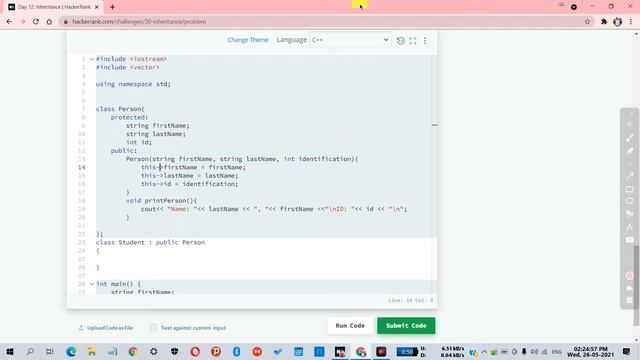Enable Test against custom input checkbox
The image size is (640, 360).
pyautogui.click(x=153, y=327)
